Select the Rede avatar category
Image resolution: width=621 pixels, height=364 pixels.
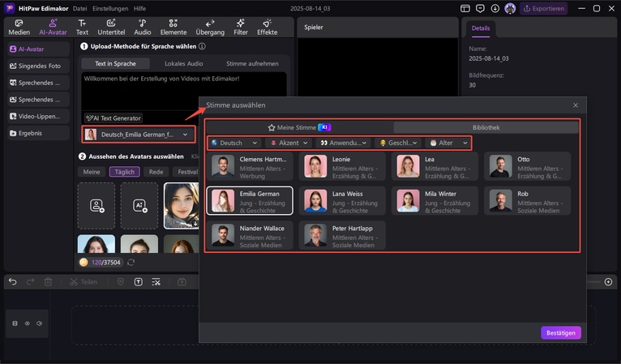click(156, 172)
